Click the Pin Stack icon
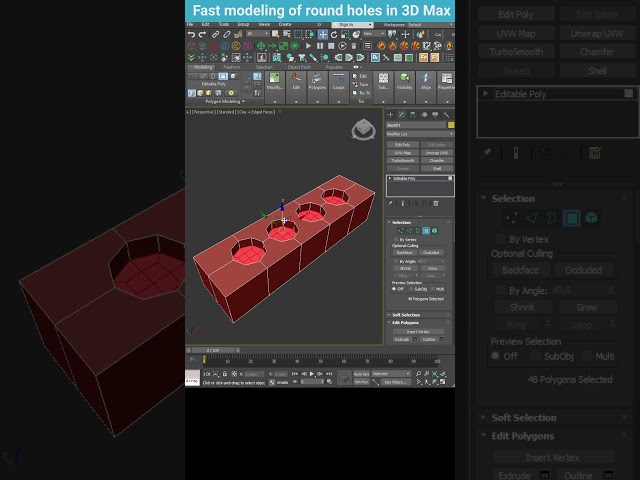Image resolution: width=640 pixels, height=480 pixels. 391,203
